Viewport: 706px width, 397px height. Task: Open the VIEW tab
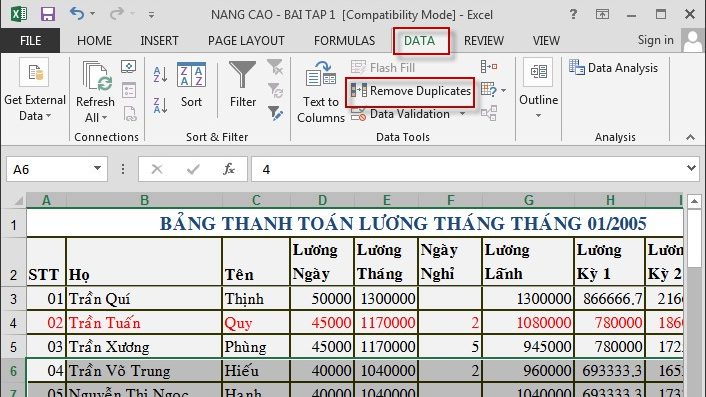(x=546, y=41)
